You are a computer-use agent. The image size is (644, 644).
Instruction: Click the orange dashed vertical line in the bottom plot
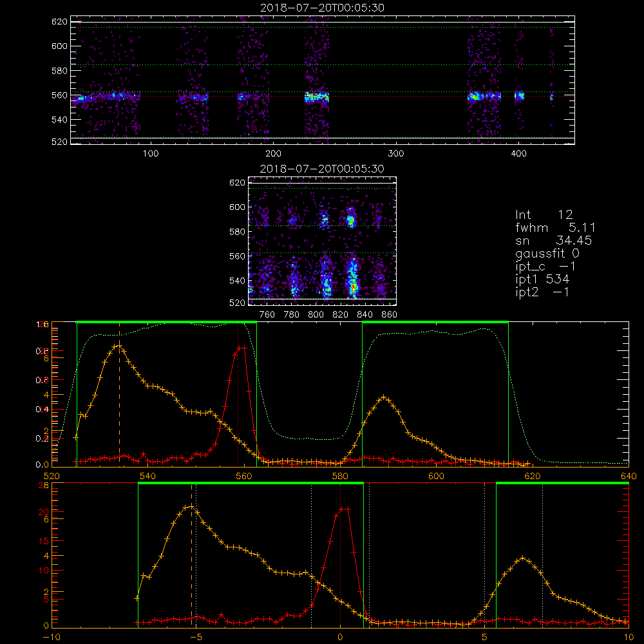point(191,556)
